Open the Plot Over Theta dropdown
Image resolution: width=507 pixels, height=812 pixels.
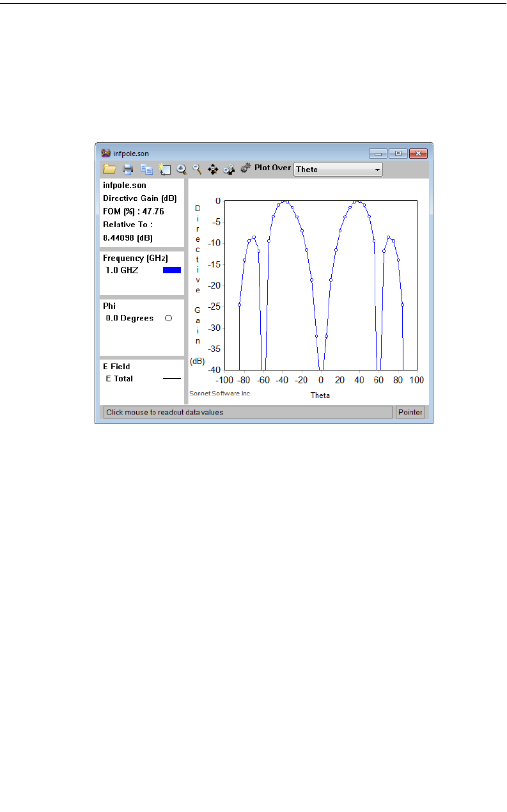pos(338,170)
